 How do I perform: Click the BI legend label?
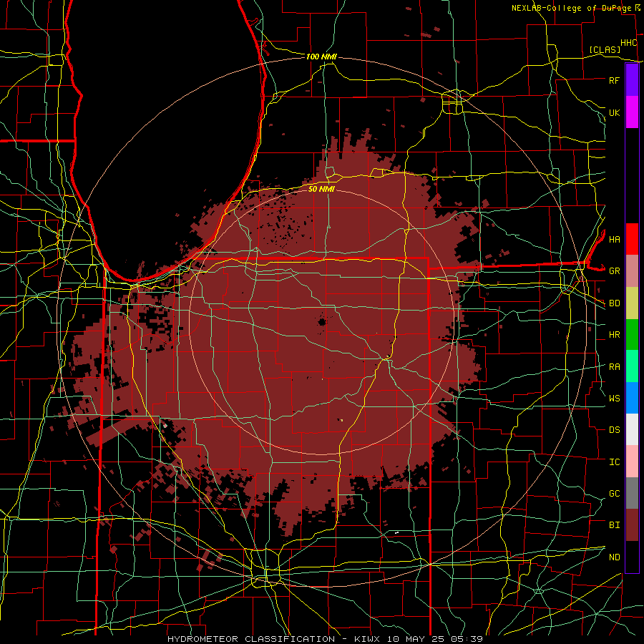(614, 525)
